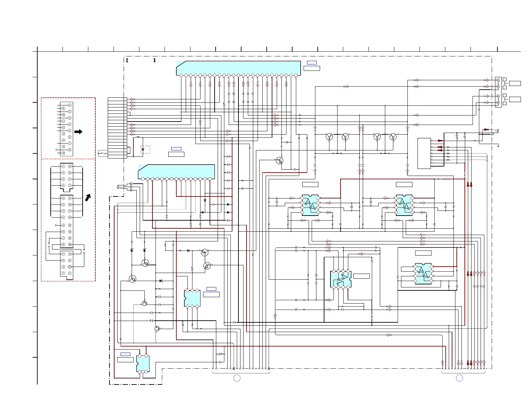
Task: Select the eight-pin connector block left of the dark arrows
Action: pyautogui.click(x=424, y=153)
